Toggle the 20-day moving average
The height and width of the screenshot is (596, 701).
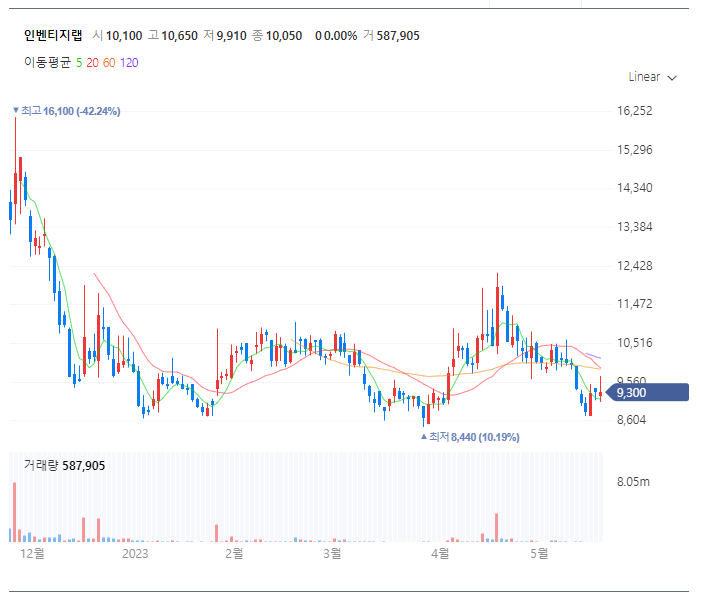click(93, 63)
